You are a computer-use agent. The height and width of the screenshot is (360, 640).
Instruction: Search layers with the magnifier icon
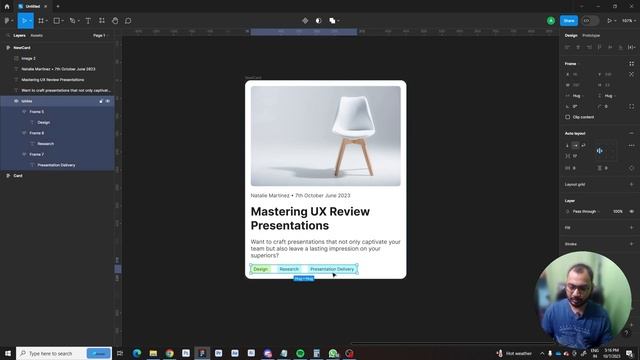point(8,36)
